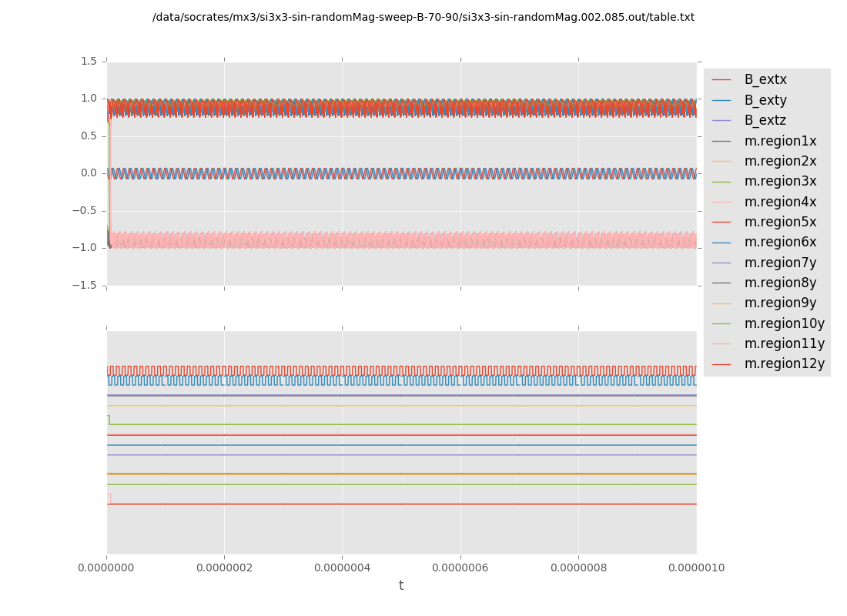Select the B_exty legend line swatch
This screenshot has width=847, height=616.
click(721, 100)
